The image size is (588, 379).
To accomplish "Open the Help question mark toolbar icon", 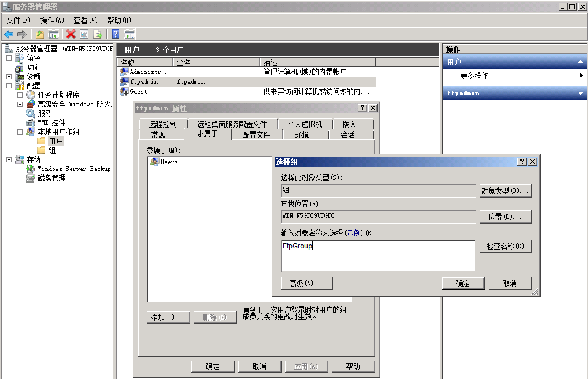I will pyautogui.click(x=116, y=35).
